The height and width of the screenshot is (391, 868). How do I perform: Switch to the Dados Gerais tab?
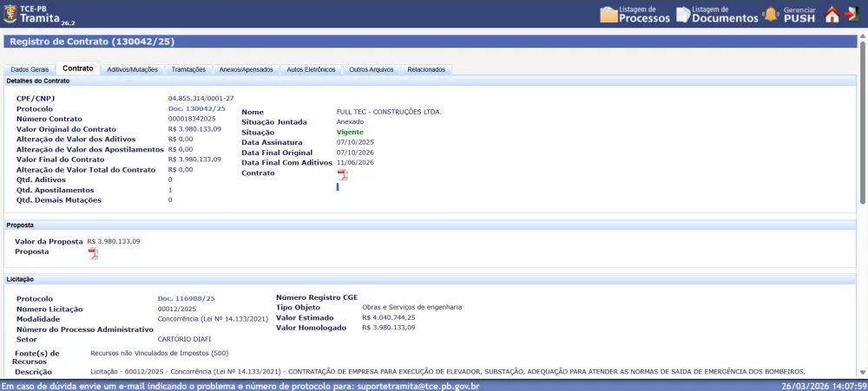pos(29,69)
